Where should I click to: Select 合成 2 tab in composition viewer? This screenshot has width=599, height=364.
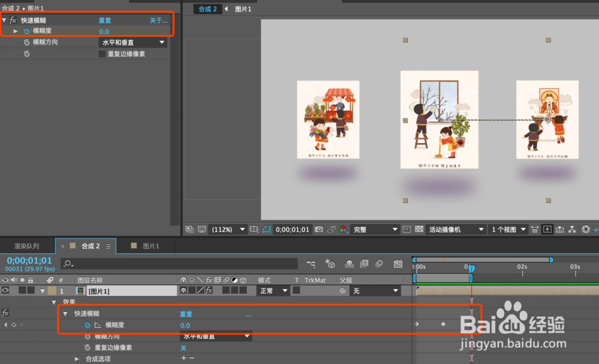[207, 9]
